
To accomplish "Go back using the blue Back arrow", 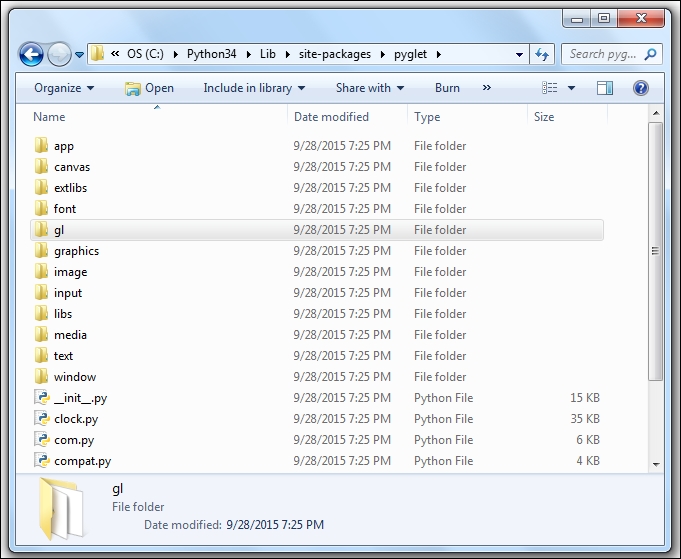I will click(31, 55).
